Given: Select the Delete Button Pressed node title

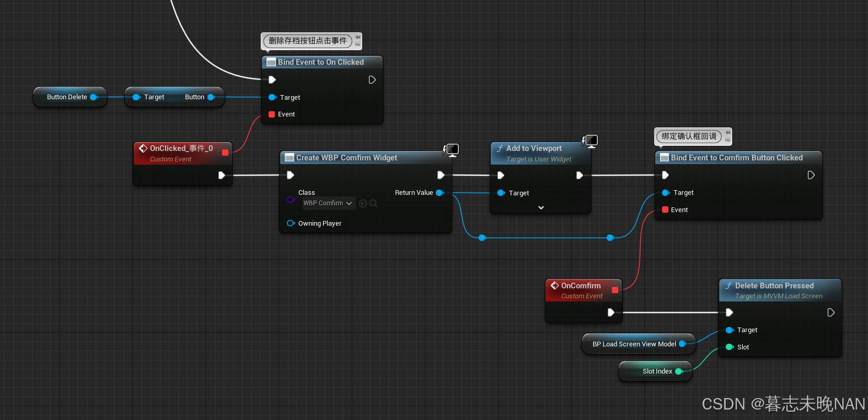Looking at the screenshot, I should coord(774,286).
